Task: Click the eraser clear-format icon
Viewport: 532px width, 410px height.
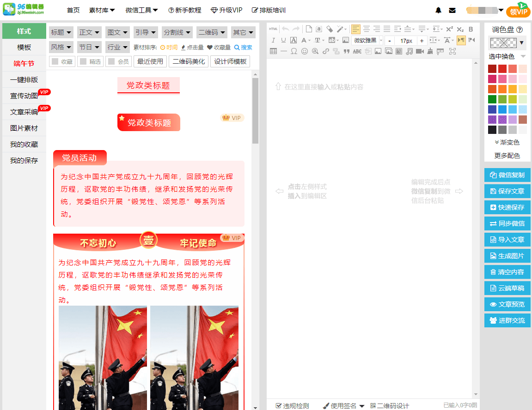Action: coord(330,29)
